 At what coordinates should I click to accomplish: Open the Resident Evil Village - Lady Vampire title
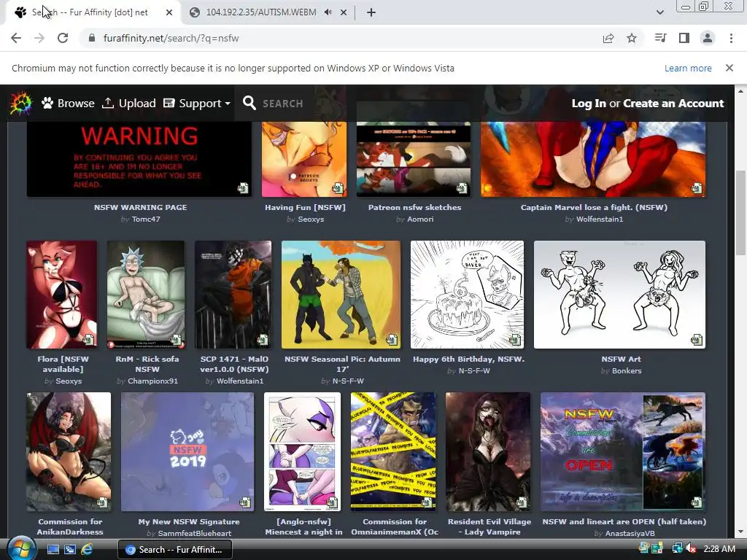(x=489, y=526)
